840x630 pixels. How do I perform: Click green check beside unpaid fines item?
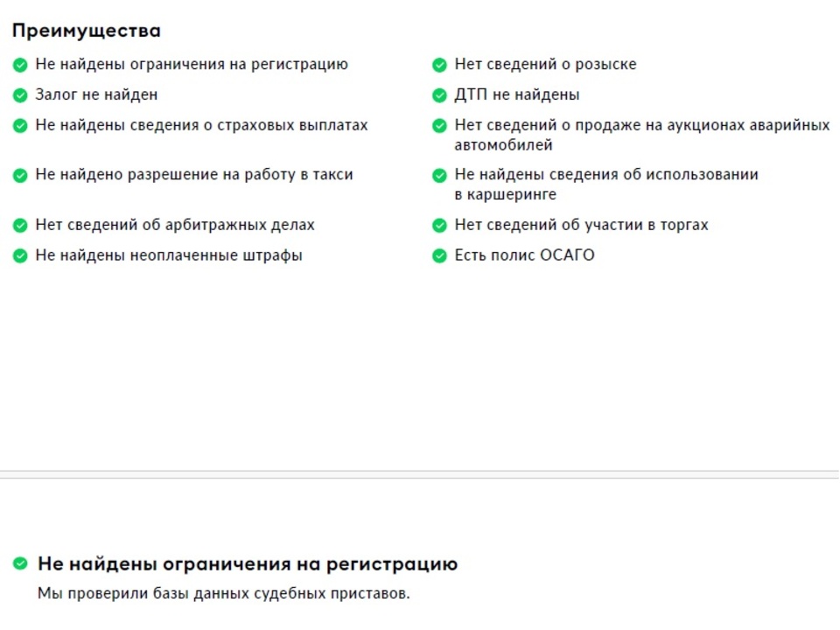(x=20, y=256)
